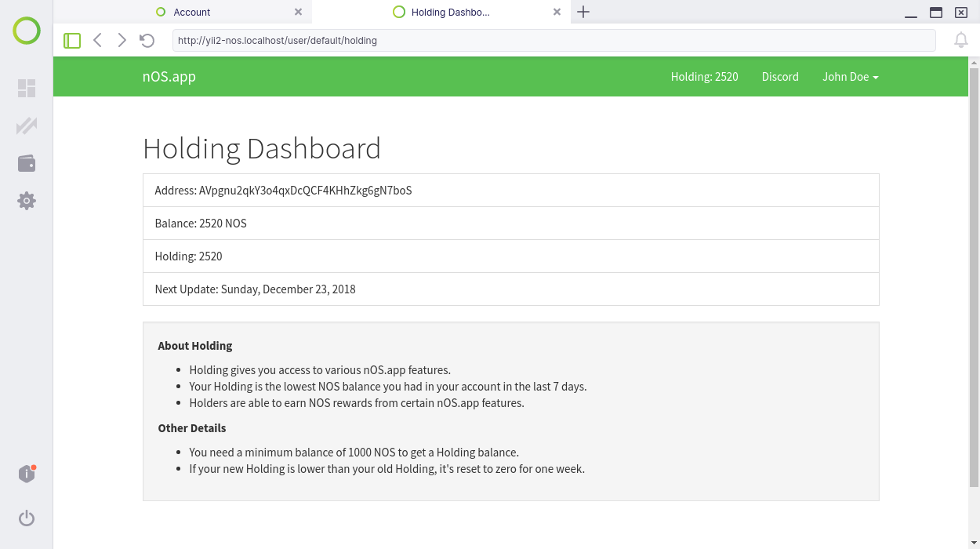Click Holding: 2520 in the navbar
The width and height of the screenshot is (980, 549).
[705, 77]
